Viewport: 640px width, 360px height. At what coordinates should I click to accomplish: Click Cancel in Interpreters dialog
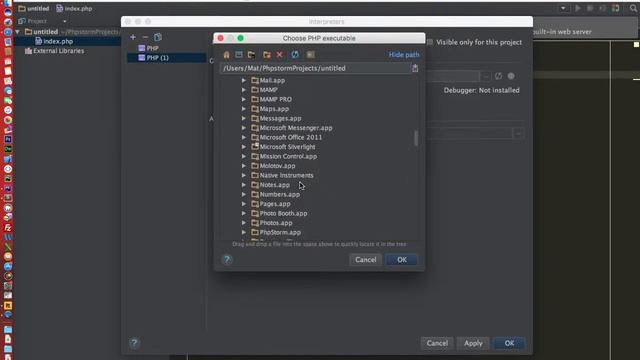point(437,343)
